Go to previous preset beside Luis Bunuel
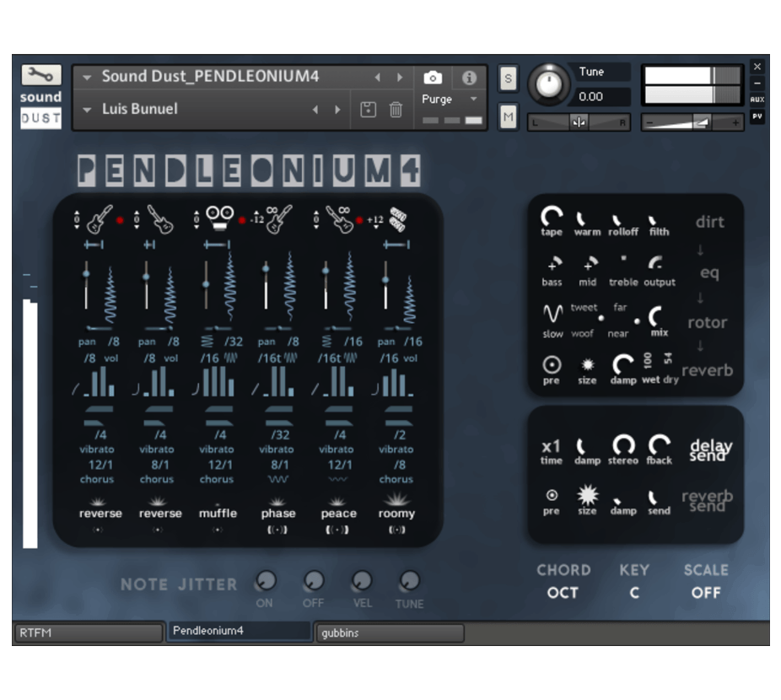 [315, 110]
